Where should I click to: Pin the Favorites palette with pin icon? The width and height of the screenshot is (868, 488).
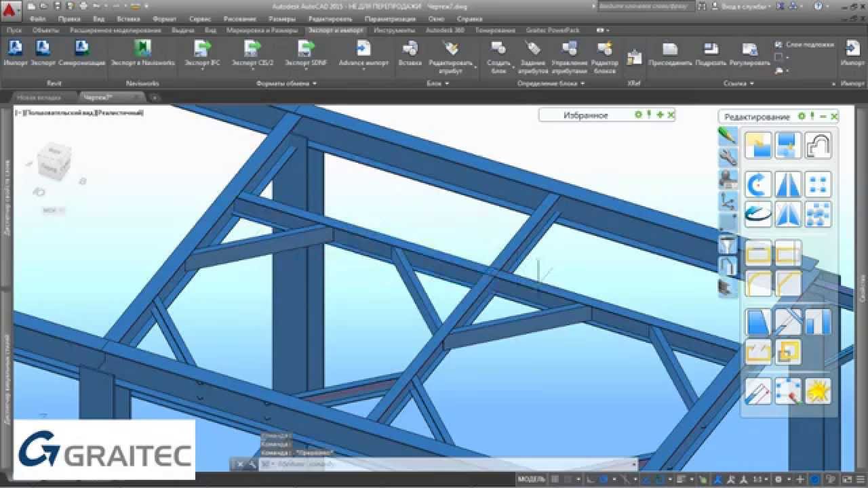pyautogui.click(x=649, y=115)
